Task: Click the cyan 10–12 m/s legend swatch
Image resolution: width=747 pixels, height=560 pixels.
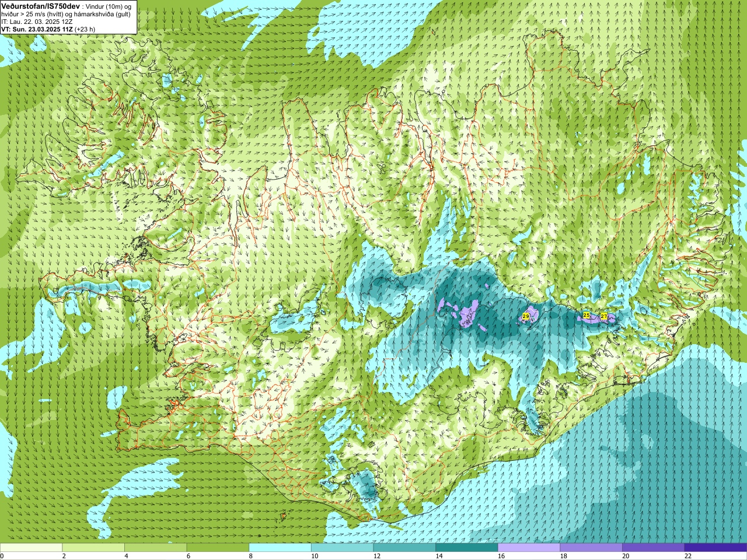Action: (342, 548)
